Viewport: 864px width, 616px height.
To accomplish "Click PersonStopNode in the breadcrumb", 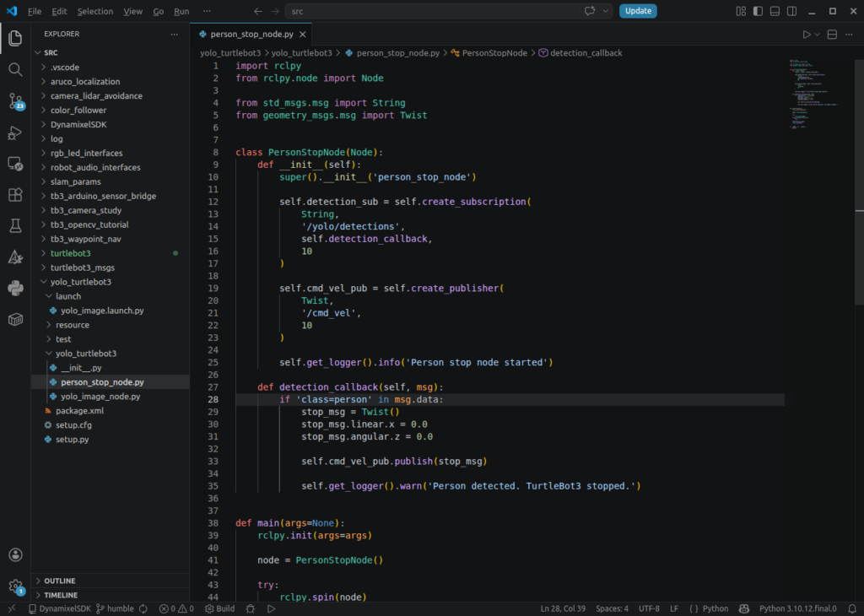I will 494,53.
